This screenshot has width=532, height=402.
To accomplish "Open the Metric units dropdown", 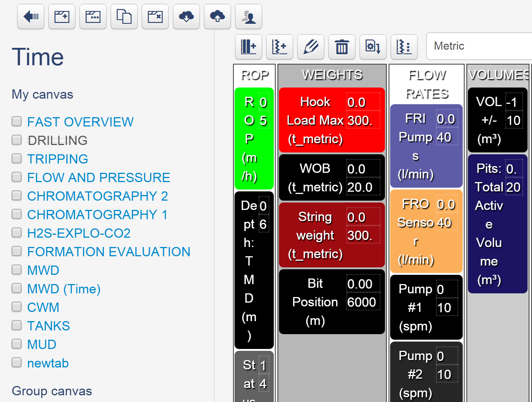I will coord(478,46).
